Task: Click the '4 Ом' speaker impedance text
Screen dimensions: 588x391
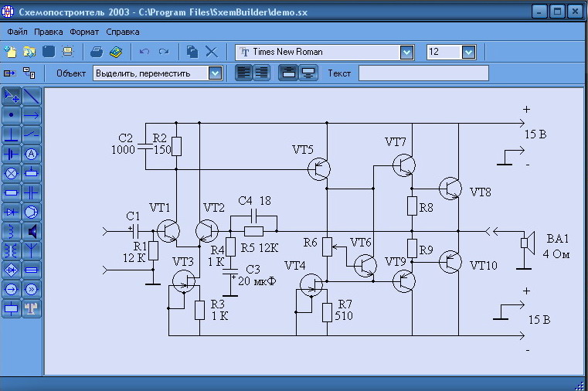Action: coord(556,253)
